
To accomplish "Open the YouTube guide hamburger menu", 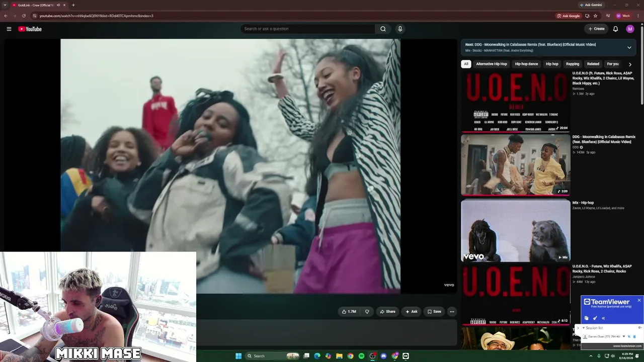I will click(9, 29).
